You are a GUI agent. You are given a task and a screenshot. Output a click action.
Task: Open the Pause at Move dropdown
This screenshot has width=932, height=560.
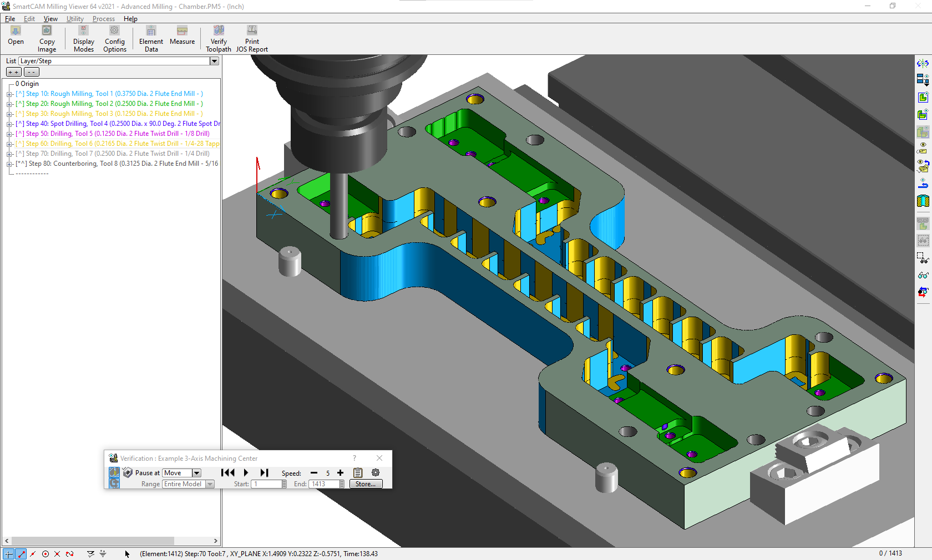(x=196, y=473)
